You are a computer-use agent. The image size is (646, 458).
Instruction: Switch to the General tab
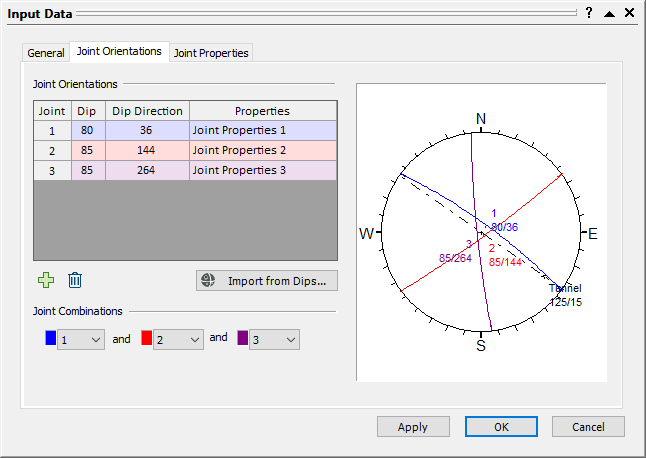[46, 53]
